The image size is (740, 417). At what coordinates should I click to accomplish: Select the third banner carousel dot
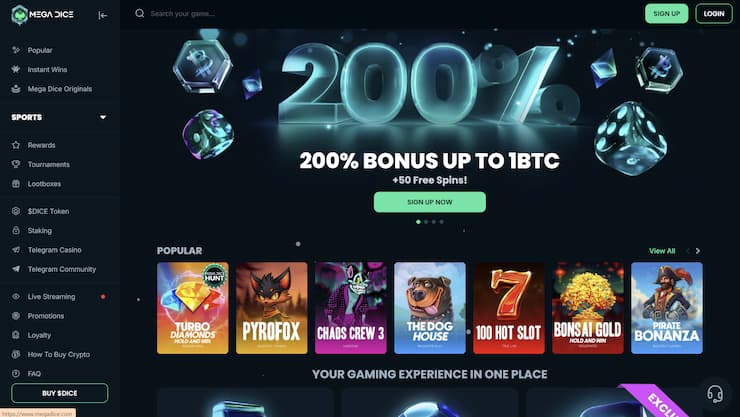(434, 222)
